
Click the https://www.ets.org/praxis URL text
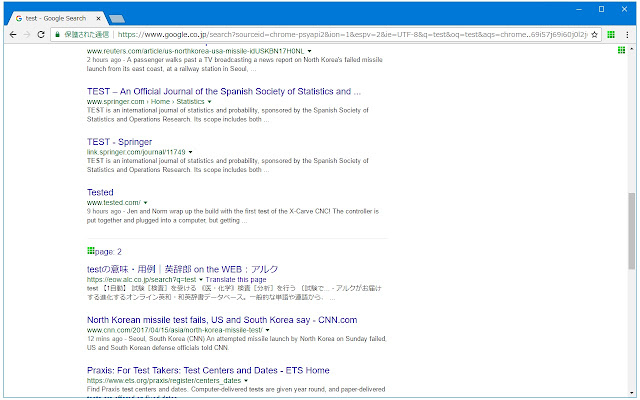(x=164, y=381)
